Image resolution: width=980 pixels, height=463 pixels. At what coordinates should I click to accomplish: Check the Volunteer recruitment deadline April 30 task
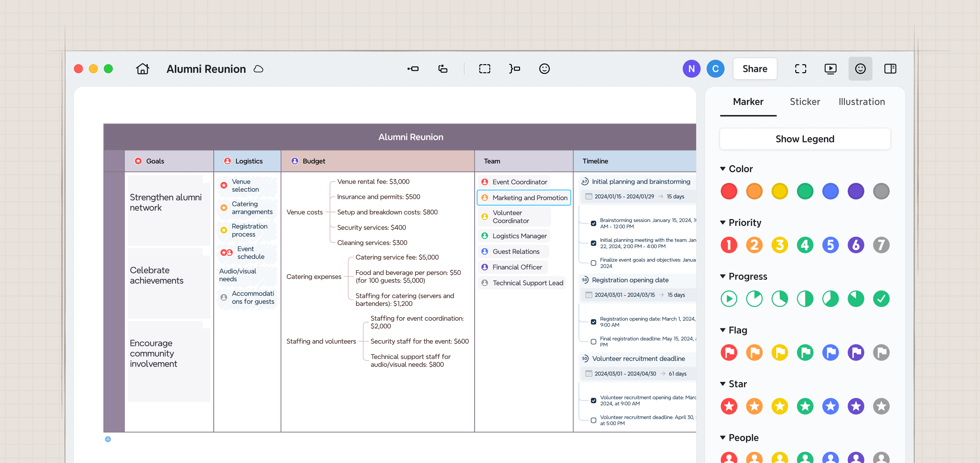pos(593,420)
